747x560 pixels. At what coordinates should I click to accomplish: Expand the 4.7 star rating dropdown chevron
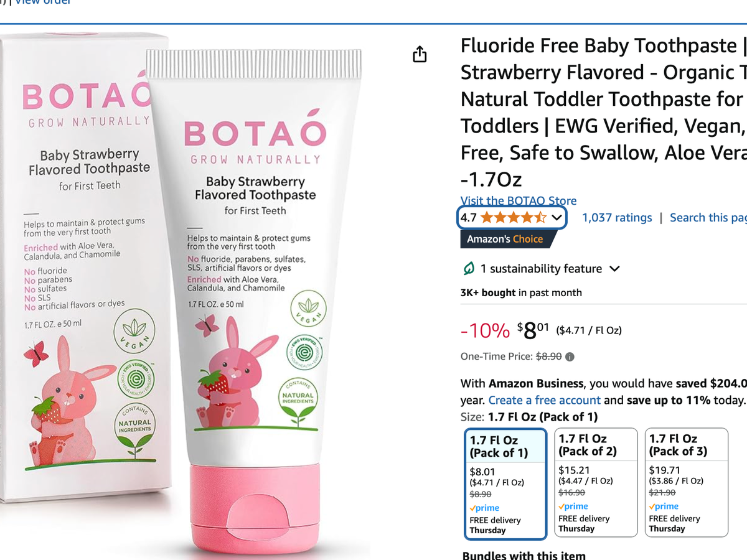[x=557, y=218]
